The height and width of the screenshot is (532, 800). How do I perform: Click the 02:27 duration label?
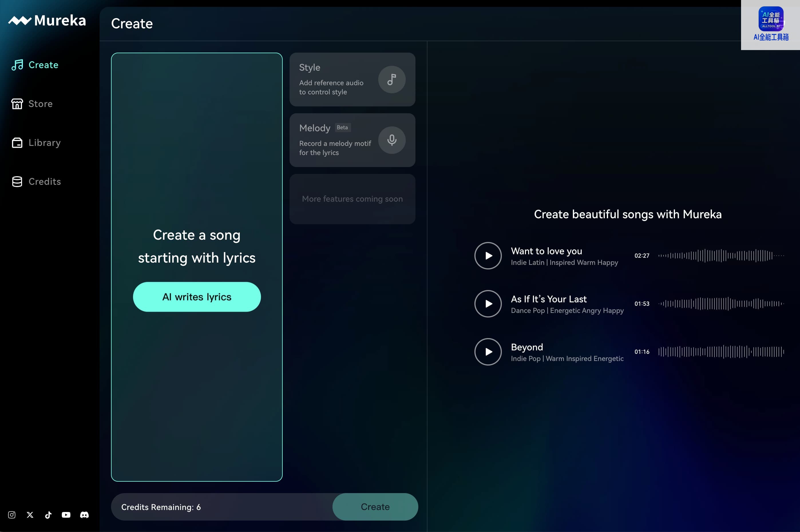point(642,255)
